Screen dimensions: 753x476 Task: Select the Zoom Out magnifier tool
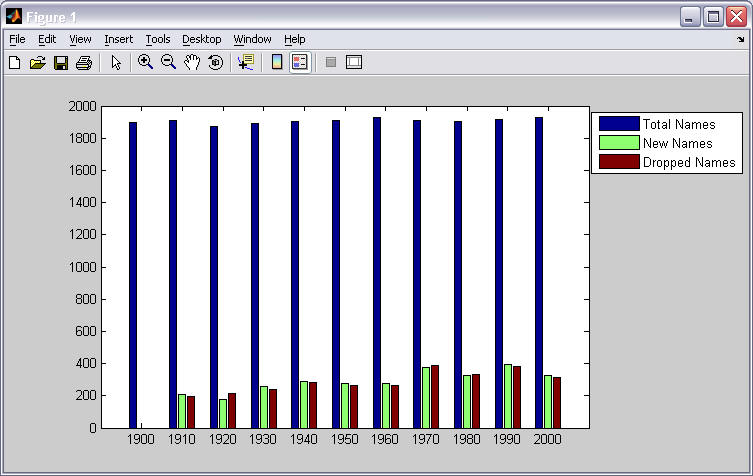(168, 62)
